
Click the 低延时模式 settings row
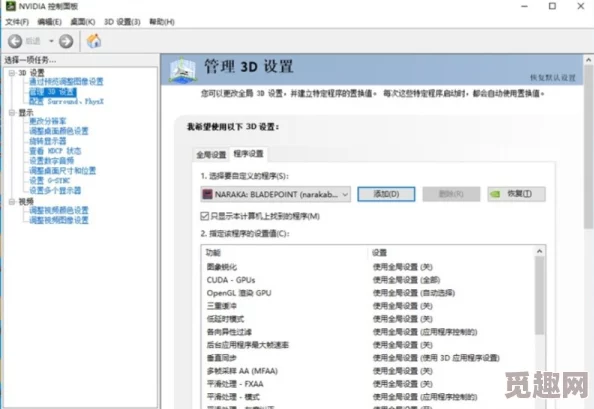click(x=368, y=319)
